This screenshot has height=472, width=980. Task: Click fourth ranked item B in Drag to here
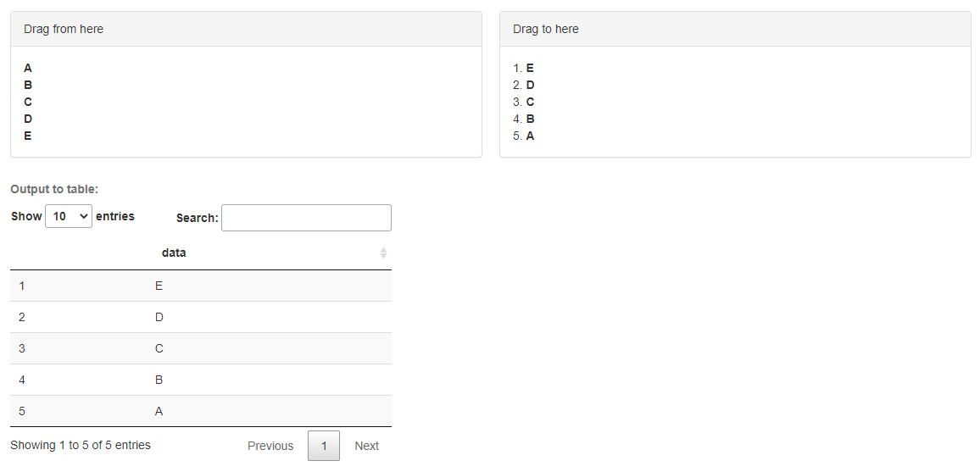click(530, 119)
